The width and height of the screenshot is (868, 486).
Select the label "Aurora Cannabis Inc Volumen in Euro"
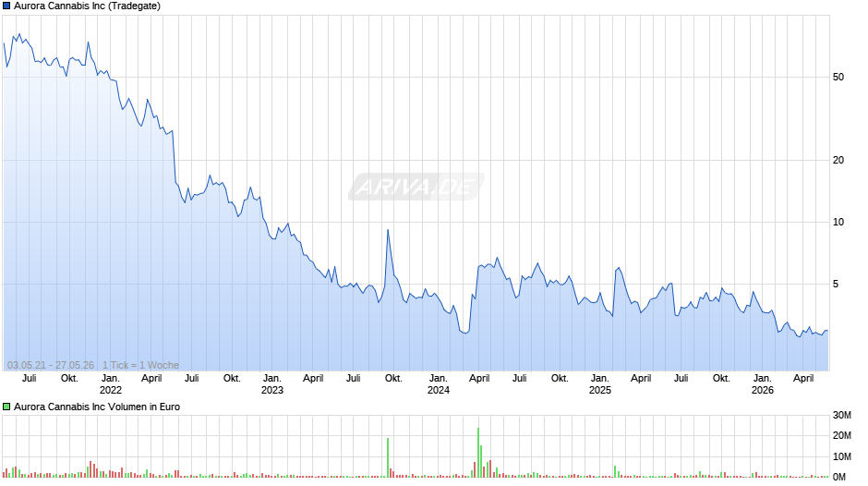click(97, 407)
